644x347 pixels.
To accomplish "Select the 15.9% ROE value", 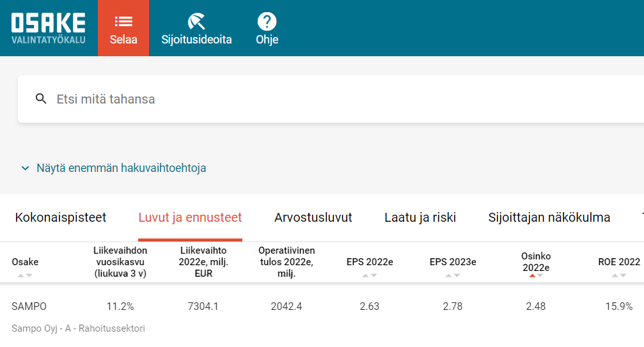I will click(x=619, y=306).
